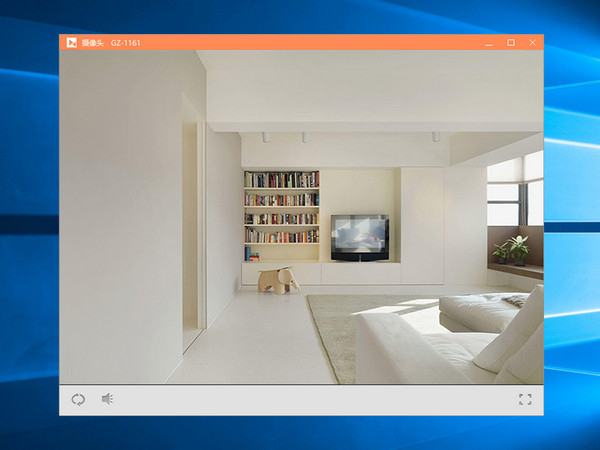This screenshot has width=600, height=450.
Task: Click the refresh camera feed icon
Action: coord(78,400)
